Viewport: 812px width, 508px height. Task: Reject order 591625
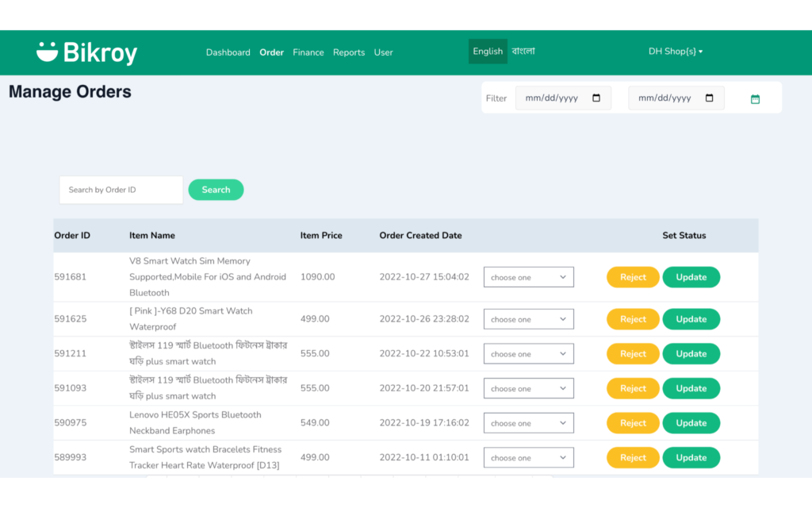tap(633, 319)
